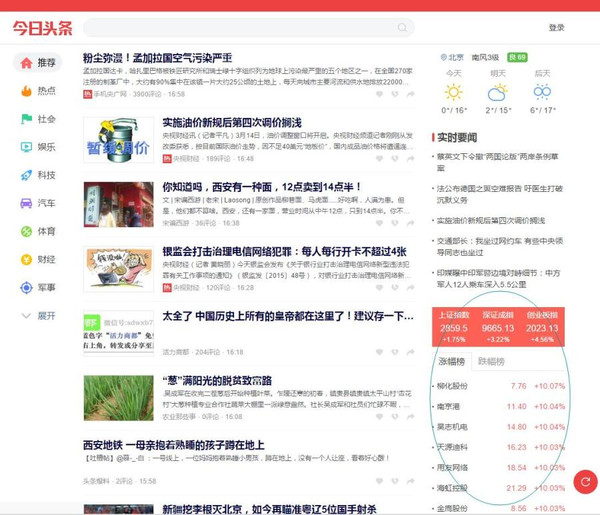
Task: Click tomorrow's cloudy weather icon
Action: (x=498, y=92)
